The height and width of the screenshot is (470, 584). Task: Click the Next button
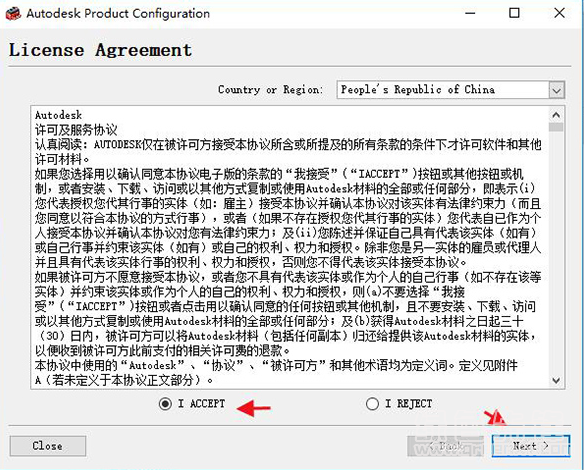(531, 446)
